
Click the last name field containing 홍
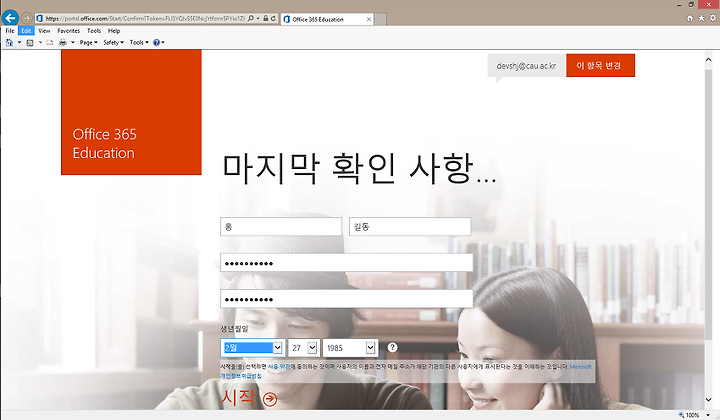(x=281, y=227)
